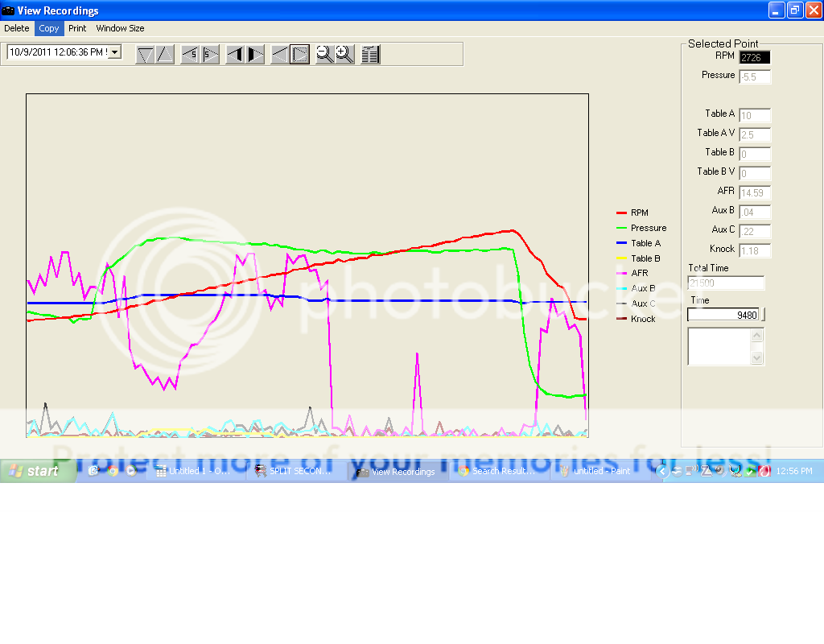Click the half-filled right arrow toolbar icon

coord(254,54)
